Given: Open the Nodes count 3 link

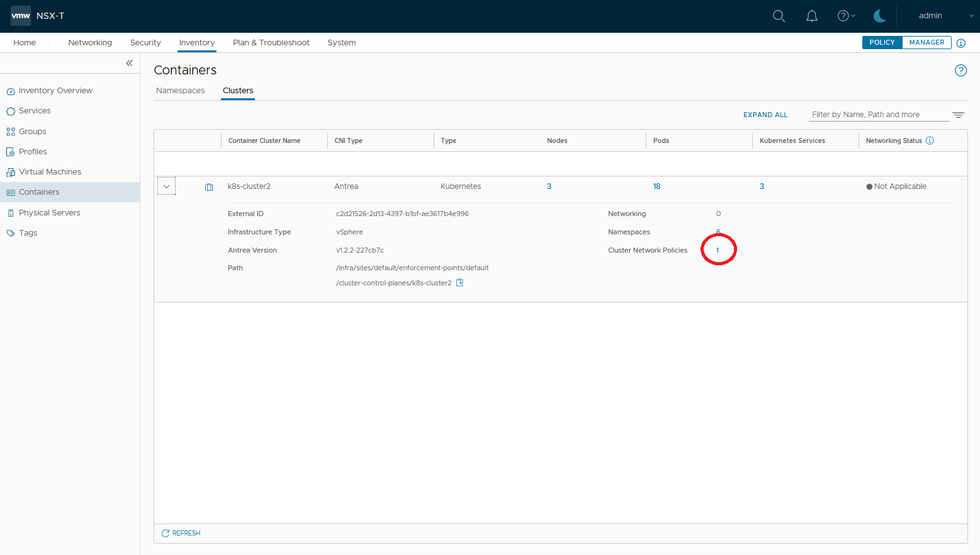Looking at the screenshot, I should pyautogui.click(x=549, y=186).
